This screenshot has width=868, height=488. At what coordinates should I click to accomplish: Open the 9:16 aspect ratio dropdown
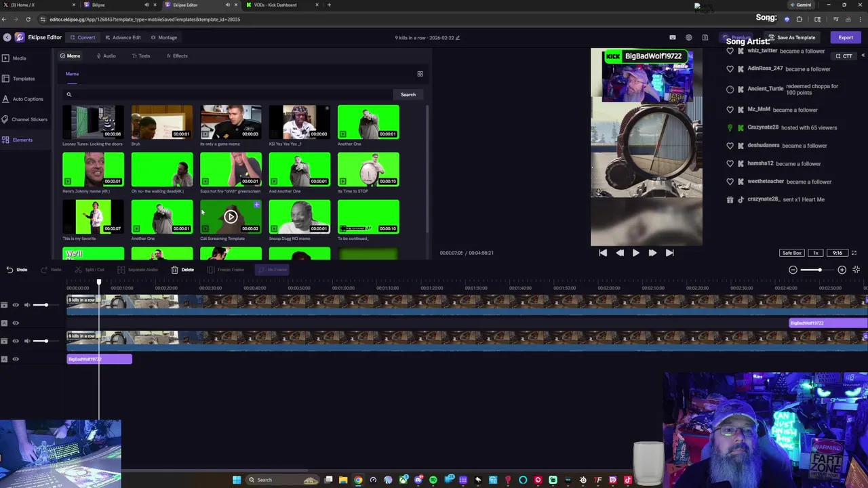click(x=837, y=253)
